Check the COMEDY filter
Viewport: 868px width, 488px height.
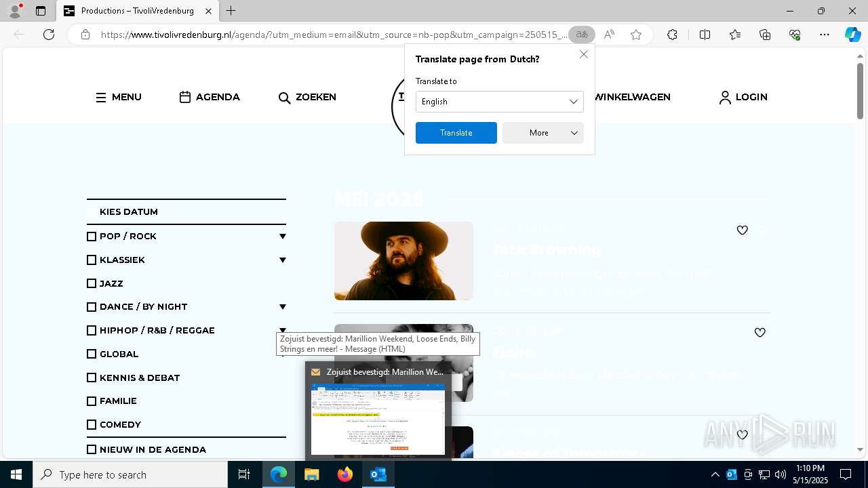tap(92, 425)
